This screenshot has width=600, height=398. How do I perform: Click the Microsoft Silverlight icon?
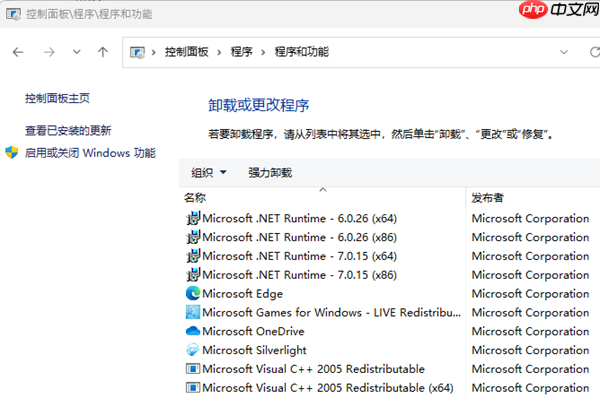pos(193,350)
